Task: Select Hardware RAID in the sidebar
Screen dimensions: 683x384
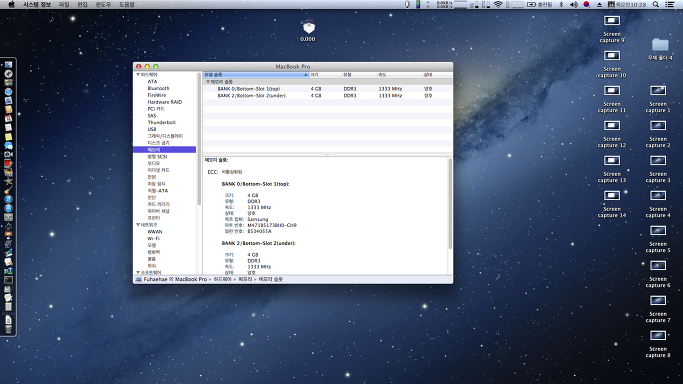Action: tap(165, 102)
